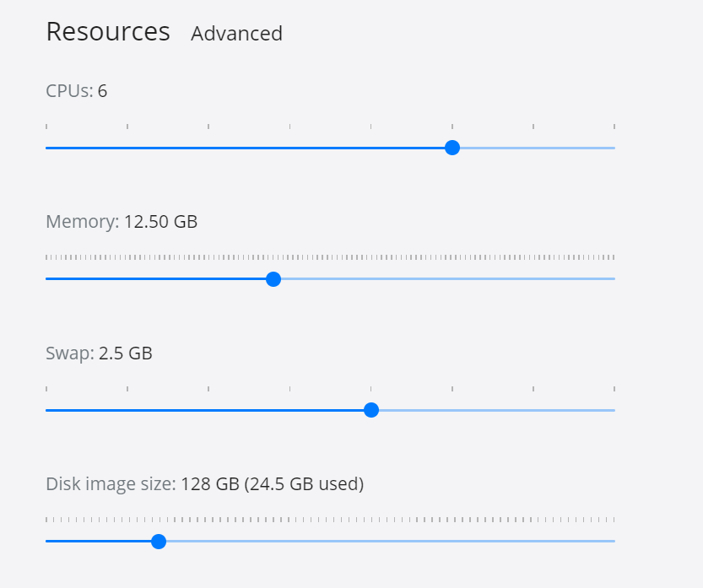Click the filled dark-blue part of Disk slider
The width and height of the screenshot is (703, 588).
100,541
